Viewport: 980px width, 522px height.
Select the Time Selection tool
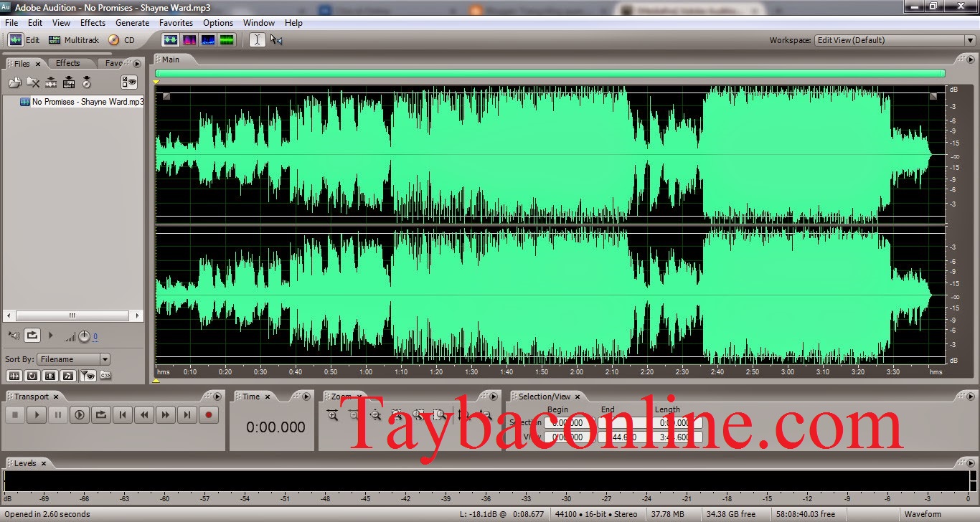[x=258, y=40]
